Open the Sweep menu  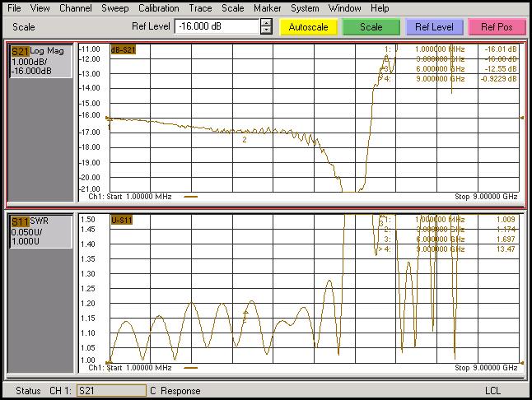pos(115,8)
